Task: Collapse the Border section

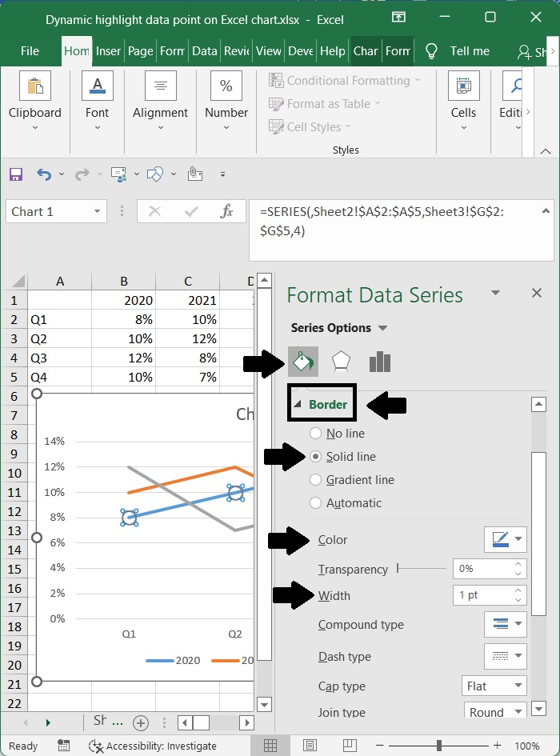Action: [x=298, y=405]
